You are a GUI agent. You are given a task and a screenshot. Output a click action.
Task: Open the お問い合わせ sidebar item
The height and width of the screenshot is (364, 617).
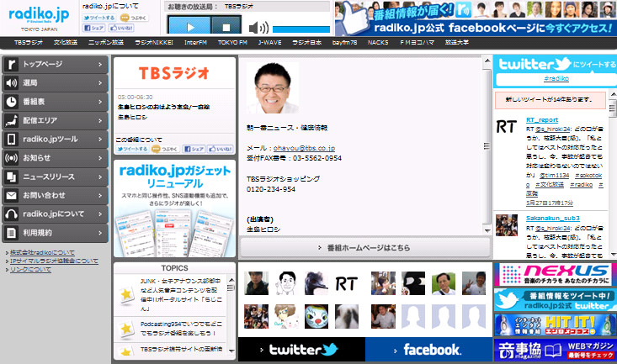pos(55,195)
